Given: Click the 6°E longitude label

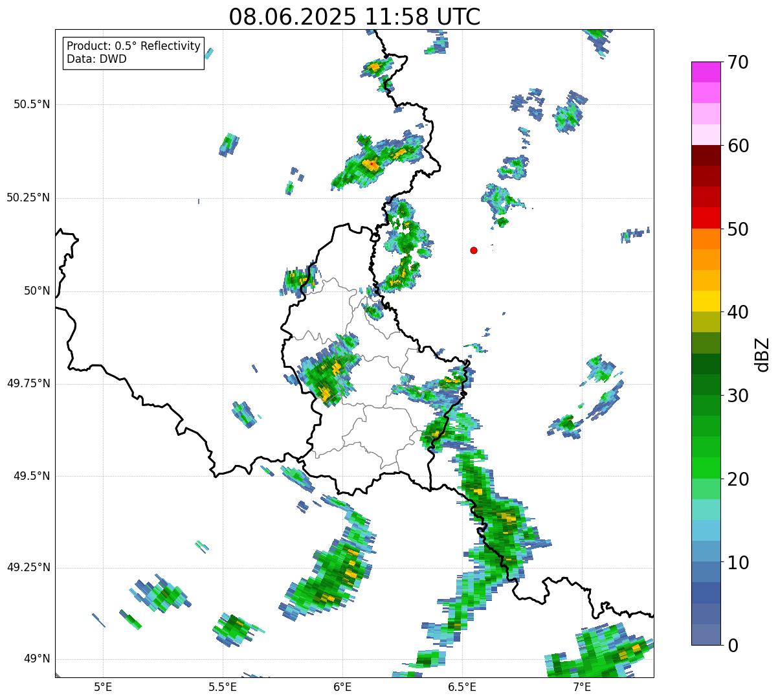Looking at the screenshot, I should [342, 686].
